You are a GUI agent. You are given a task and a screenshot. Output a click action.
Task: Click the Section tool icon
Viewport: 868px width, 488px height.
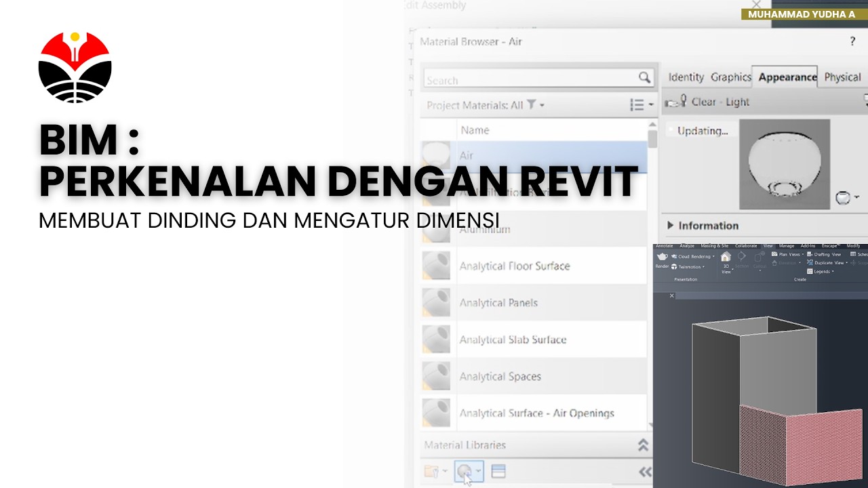742,257
